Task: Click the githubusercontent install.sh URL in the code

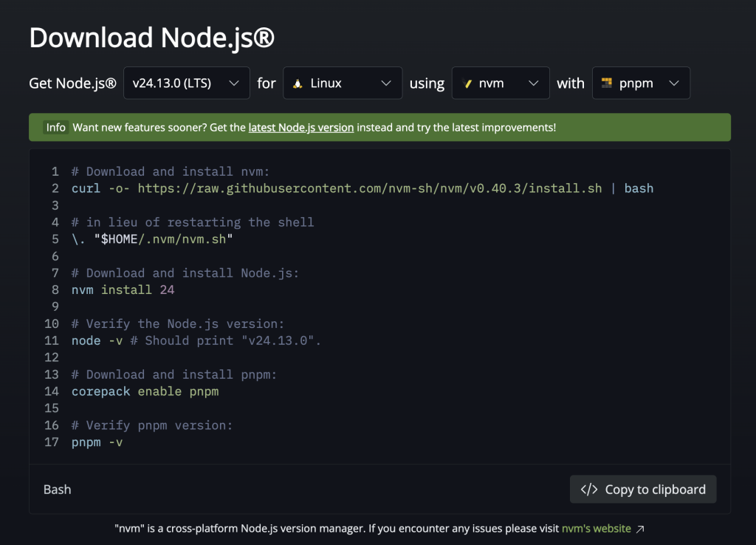Action: [x=369, y=188]
